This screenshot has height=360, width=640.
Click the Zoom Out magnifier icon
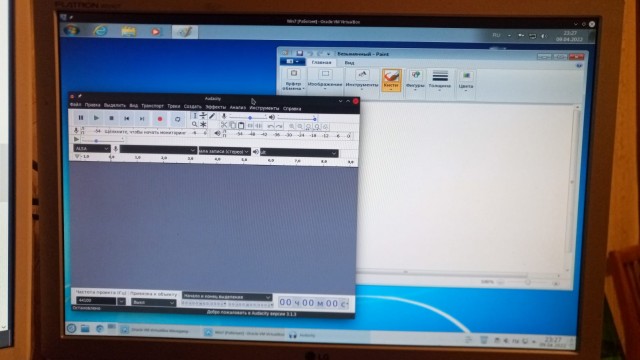tap(300, 127)
